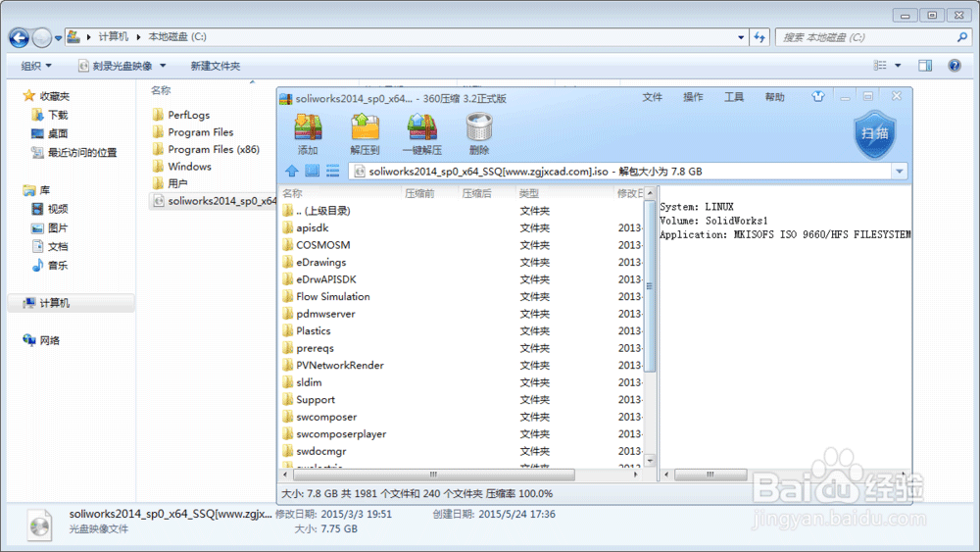Select 下载 in Explorer favorites

pyautogui.click(x=50, y=115)
